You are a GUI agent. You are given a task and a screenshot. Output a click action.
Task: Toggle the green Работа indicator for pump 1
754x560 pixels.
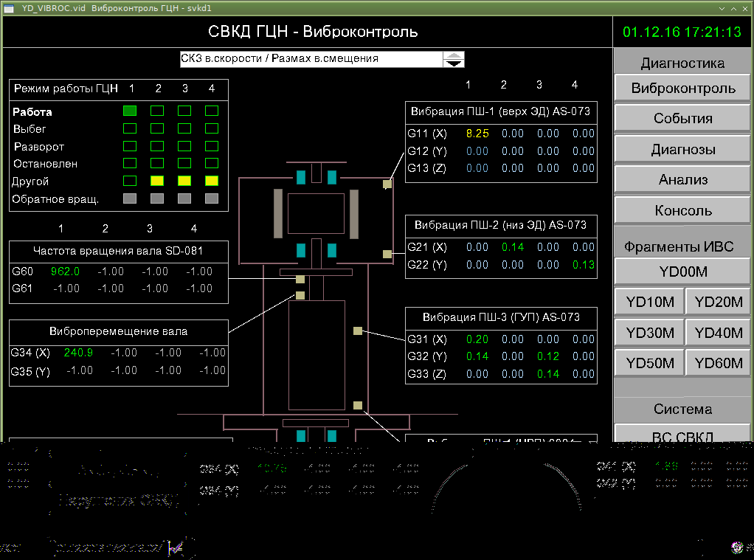tap(130, 111)
